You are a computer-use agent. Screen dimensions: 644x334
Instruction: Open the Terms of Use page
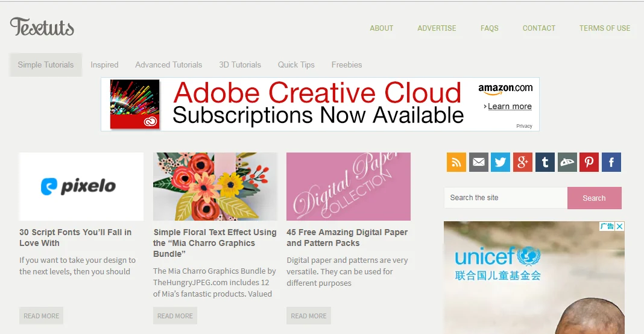point(605,28)
